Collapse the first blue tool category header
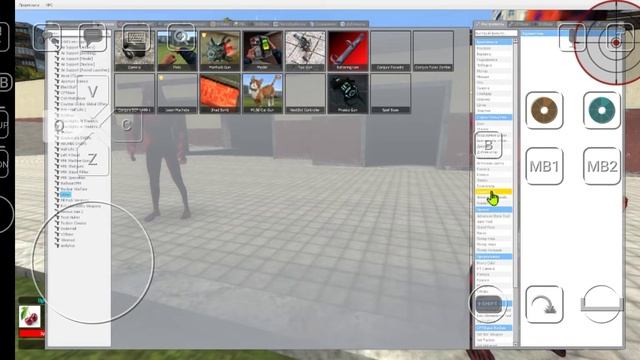Screen dimensions: 640x360 pyautogui.click(x=493, y=42)
